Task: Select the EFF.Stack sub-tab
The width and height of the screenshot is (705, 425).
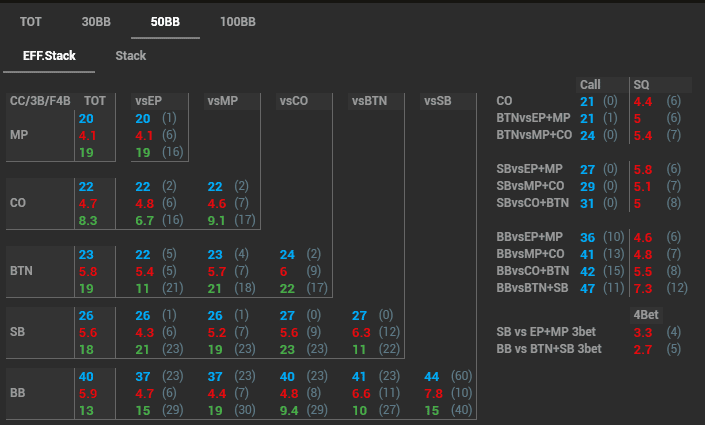Action: tap(50, 56)
